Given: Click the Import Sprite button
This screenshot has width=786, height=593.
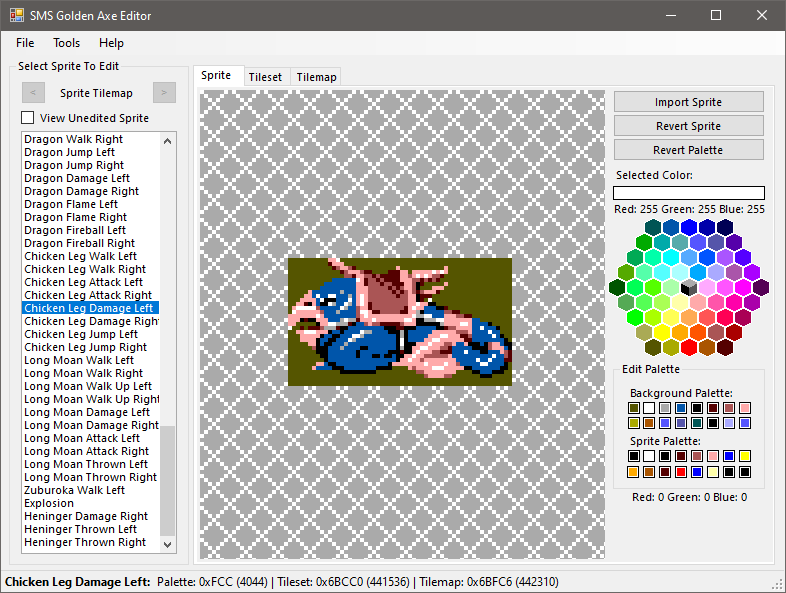Looking at the screenshot, I should click(689, 102).
